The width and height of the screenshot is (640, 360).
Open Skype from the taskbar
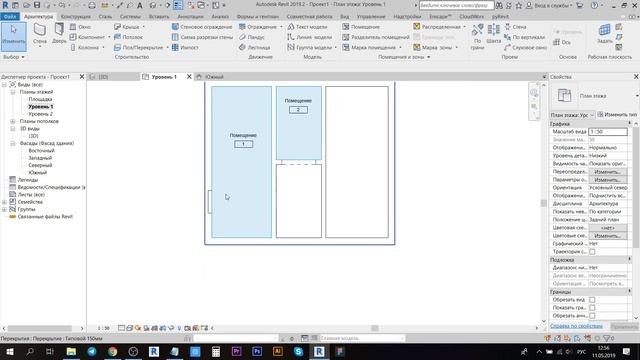(298, 351)
